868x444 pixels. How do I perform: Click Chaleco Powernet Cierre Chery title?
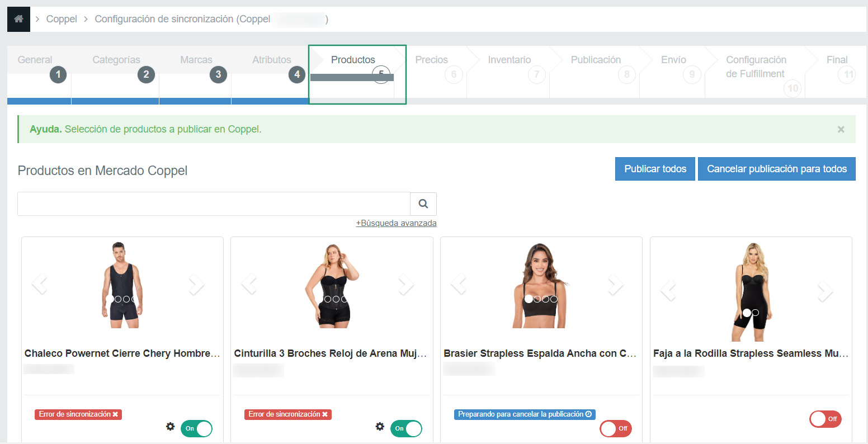[122, 353]
